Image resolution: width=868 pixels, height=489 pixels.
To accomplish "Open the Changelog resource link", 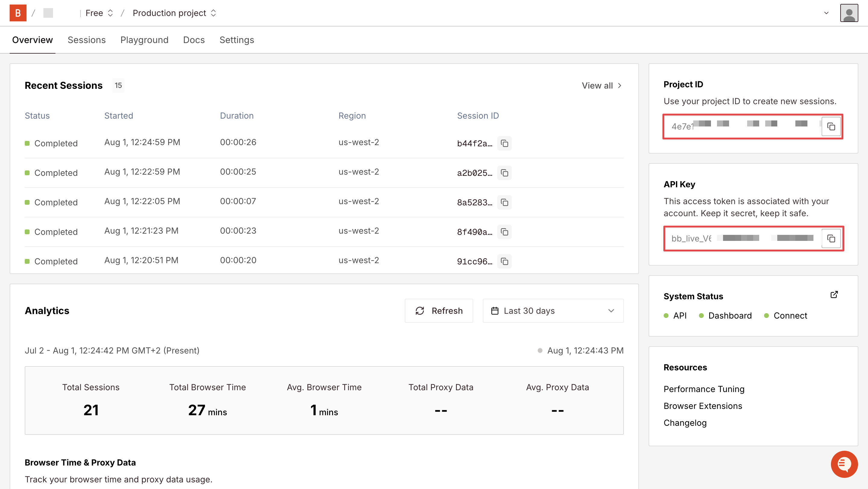I will (685, 422).
